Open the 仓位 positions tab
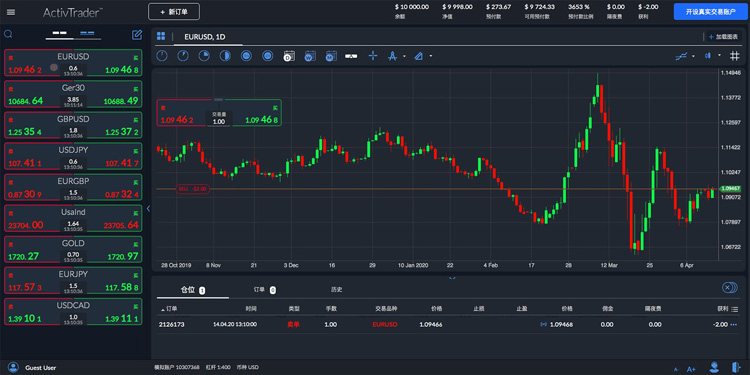This screenshot has width=750, height=375. [x=193, y=290]
